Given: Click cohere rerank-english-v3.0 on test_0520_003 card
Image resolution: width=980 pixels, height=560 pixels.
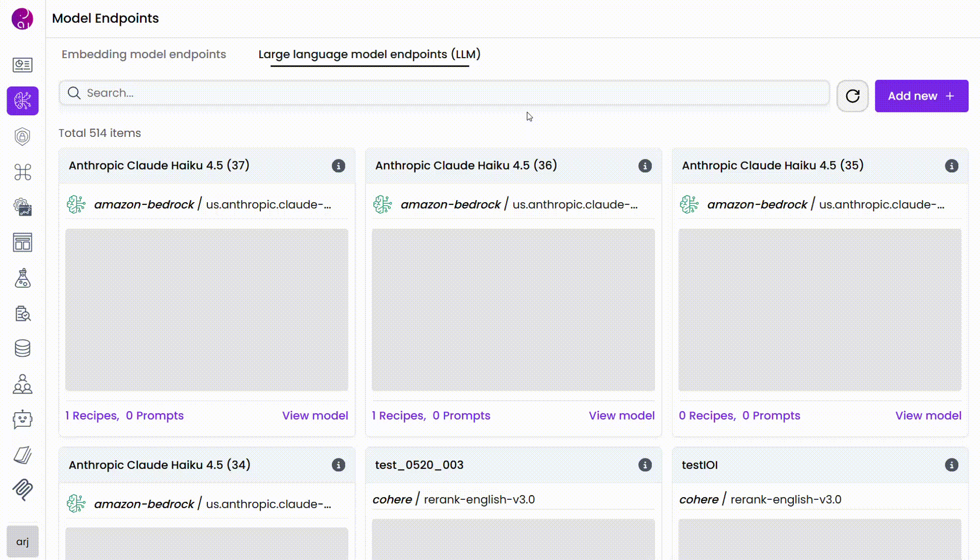Looking at the screenshot, I should coord(454,499).
